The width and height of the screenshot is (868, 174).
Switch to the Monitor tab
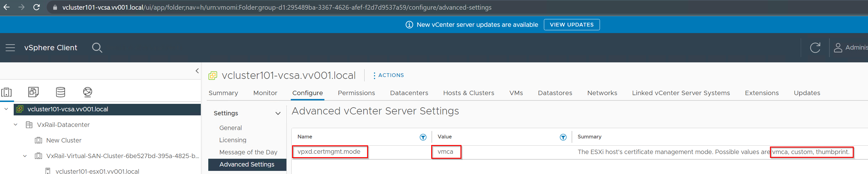coord(265,93)
